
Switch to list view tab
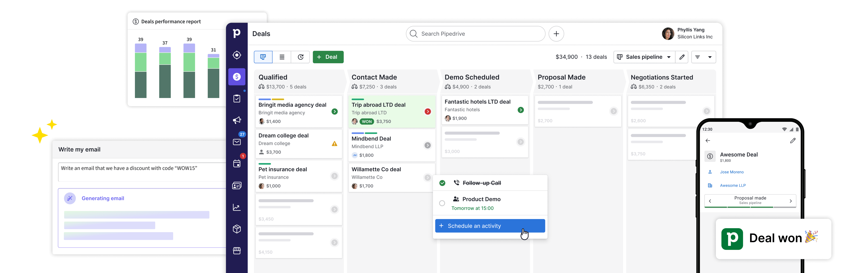[x=282, y=57]
